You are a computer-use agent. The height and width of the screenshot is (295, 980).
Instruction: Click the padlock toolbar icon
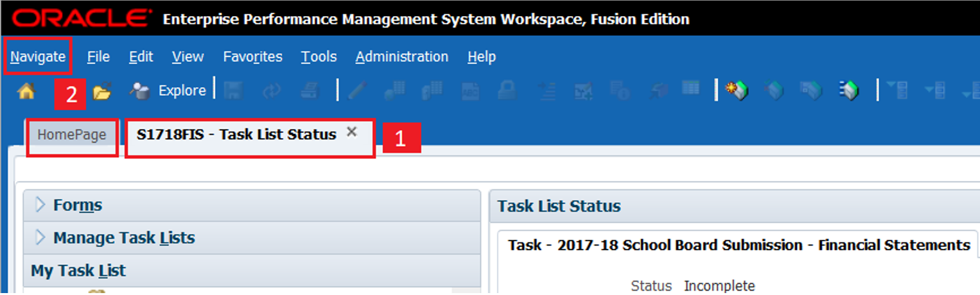coord(507,91)
